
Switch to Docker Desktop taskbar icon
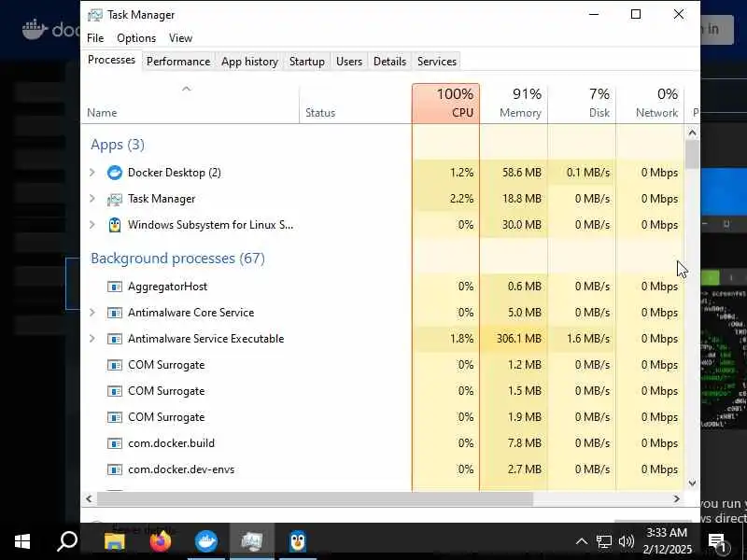206,541
